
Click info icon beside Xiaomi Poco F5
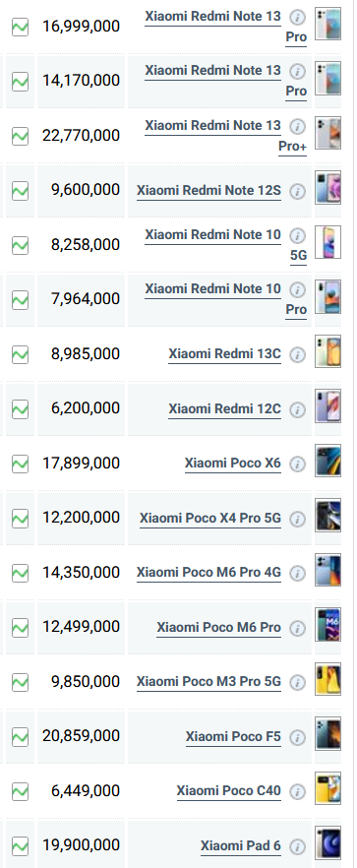pos(298,737)
